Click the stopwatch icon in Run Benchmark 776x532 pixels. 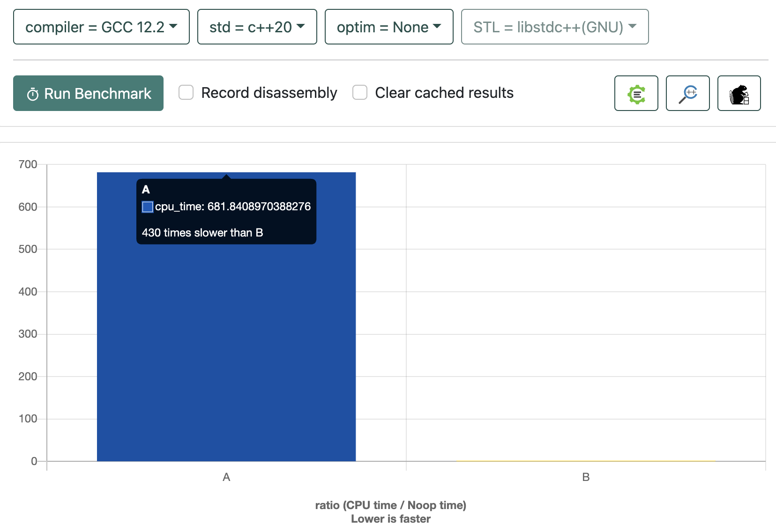coord(33,94)
